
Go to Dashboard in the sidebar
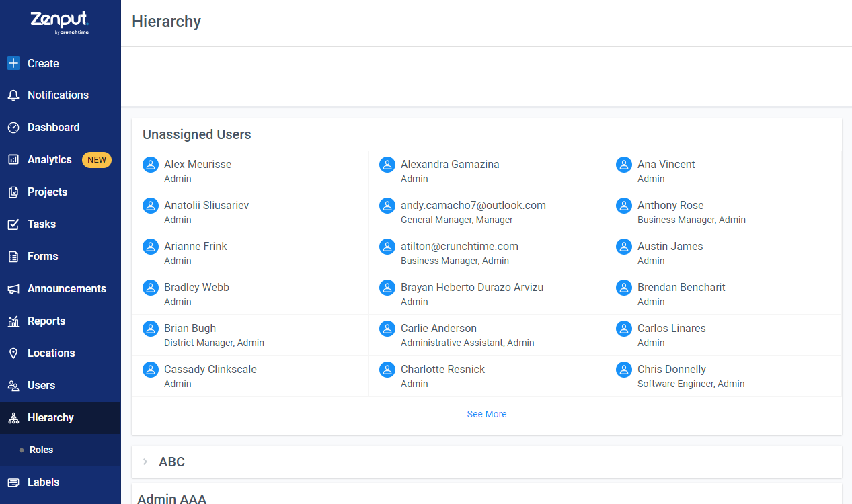pos(61,128)
